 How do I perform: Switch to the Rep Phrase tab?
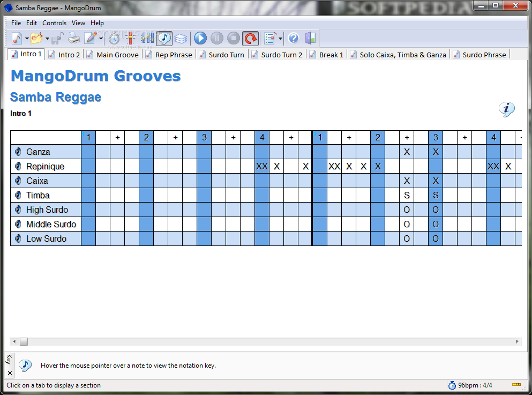(x=169, y=55)
